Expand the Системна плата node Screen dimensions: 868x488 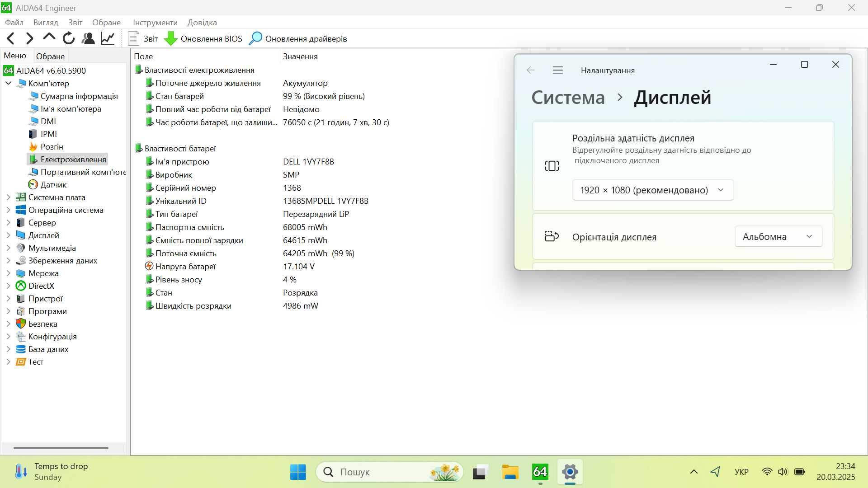(8, 197)
